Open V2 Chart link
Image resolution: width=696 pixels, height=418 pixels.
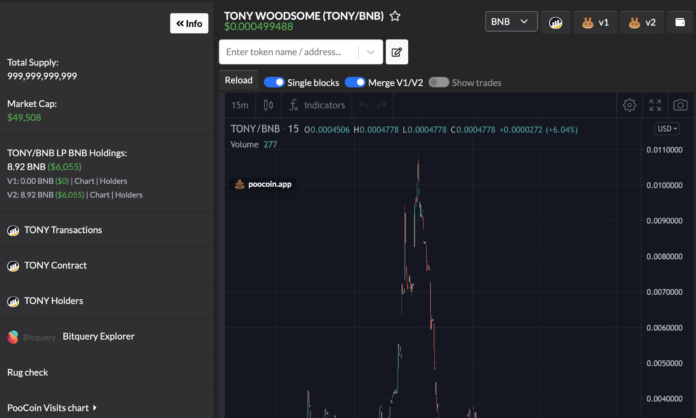pyautogui.click(x=99, y=195)
